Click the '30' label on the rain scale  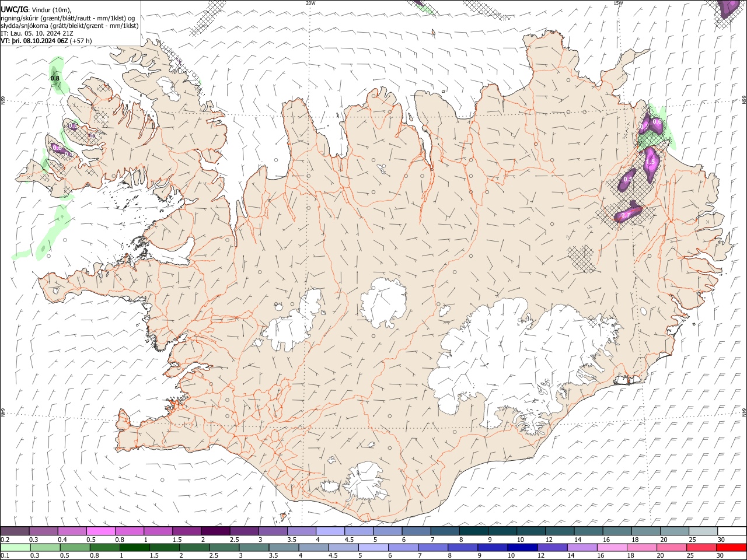[721, 556]
